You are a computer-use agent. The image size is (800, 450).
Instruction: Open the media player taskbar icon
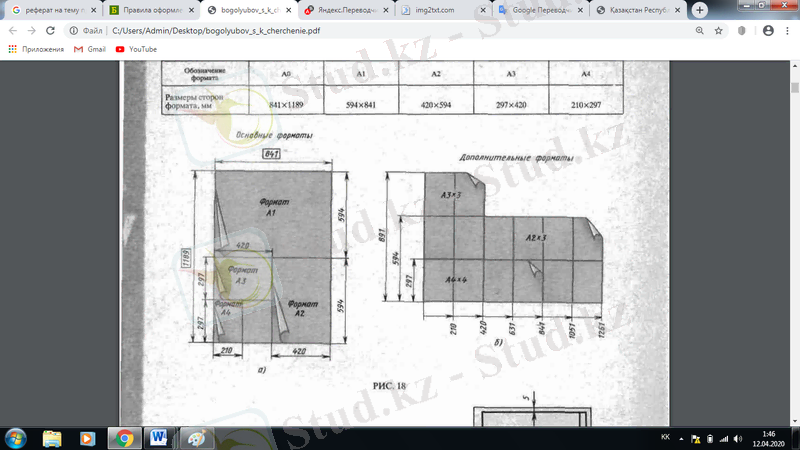tap(87, 439)
